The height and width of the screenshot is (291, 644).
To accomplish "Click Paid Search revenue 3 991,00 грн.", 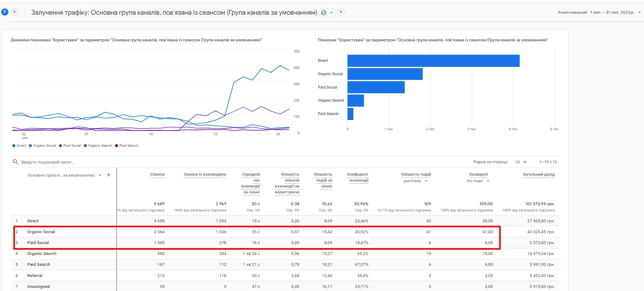I will click(x=542, y=265).
